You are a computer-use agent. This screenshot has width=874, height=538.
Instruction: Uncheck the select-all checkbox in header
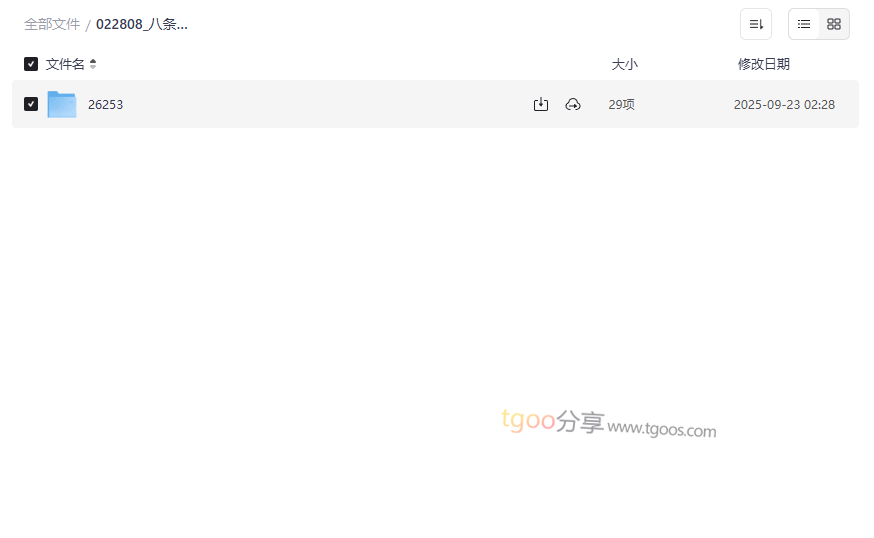click(31, 64)
